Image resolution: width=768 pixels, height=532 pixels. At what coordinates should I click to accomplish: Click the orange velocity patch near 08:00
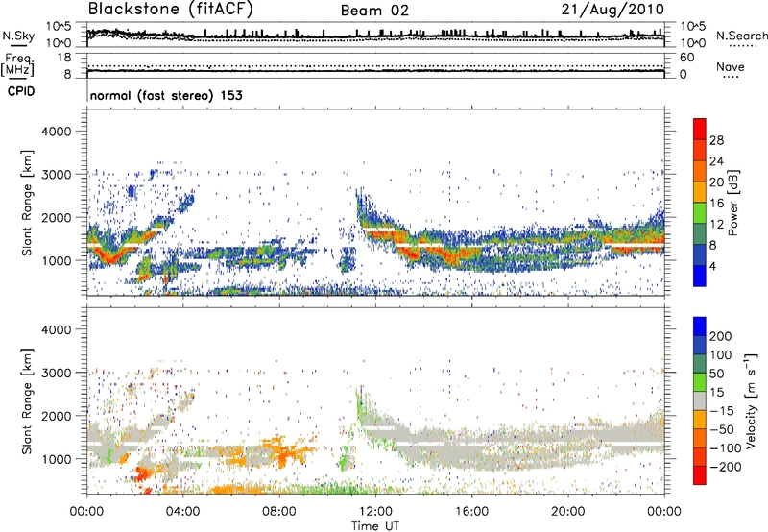pyautogui.click(x=280, y=453)
